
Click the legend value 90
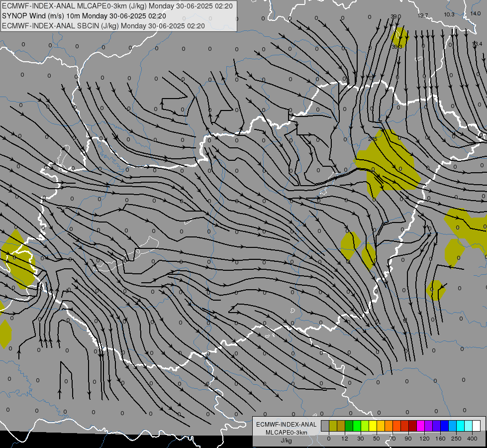(x=408, y=439)
